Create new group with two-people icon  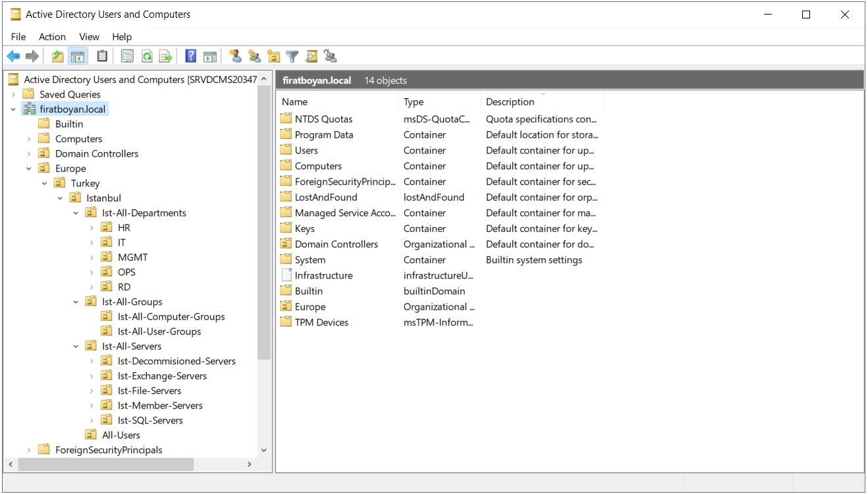click(x=254, y=57)
